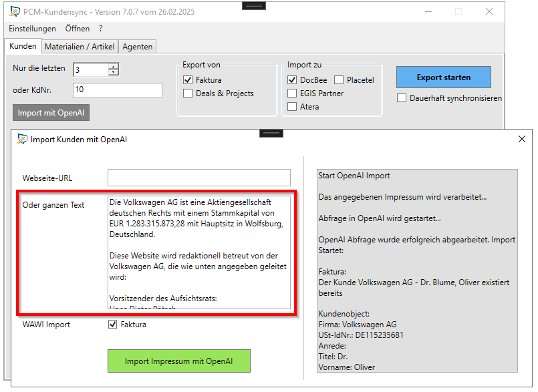Click the PCM-Kundensync app icon in title bar
538x392 pixels.
[x=15, y=11]
